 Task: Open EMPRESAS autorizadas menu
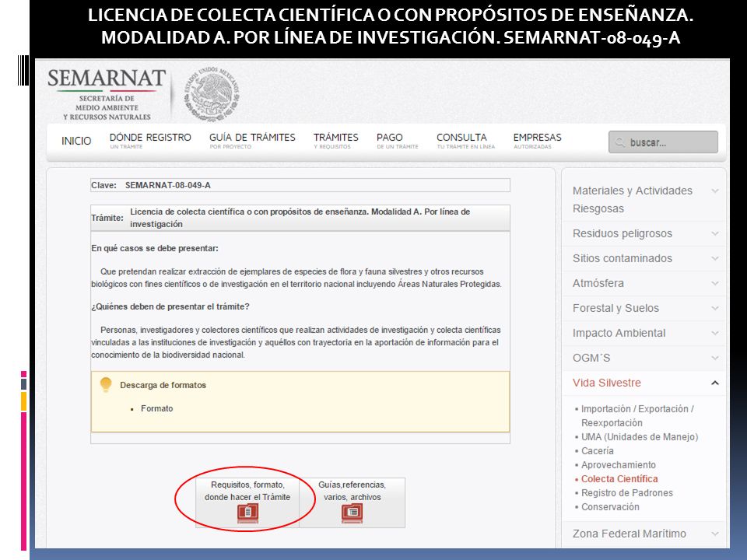(x=538, y=141)
